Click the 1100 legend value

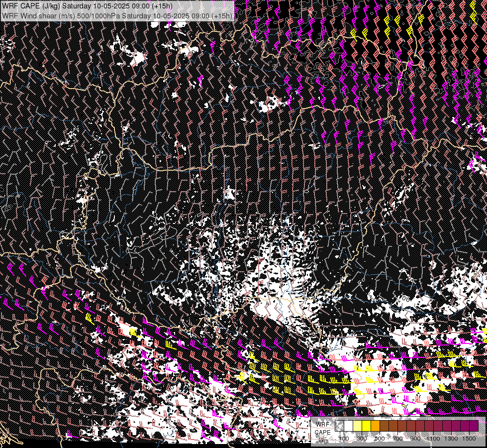[433, 439]
